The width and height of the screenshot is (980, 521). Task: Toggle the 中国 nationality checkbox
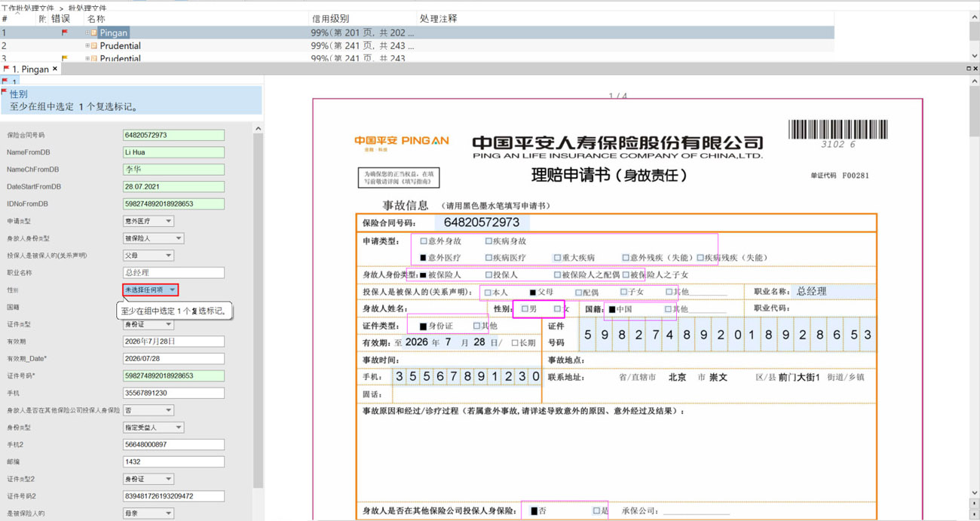click(x=611, y=309)
